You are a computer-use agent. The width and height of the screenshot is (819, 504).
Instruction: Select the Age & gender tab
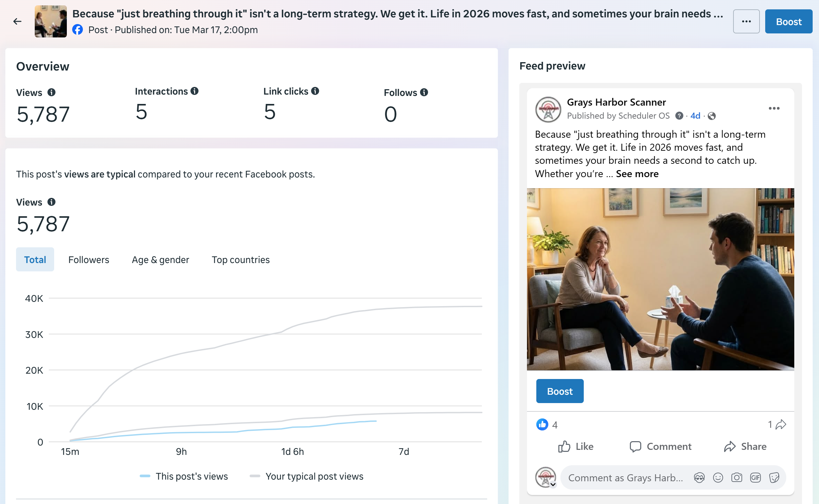pos(160,260)
